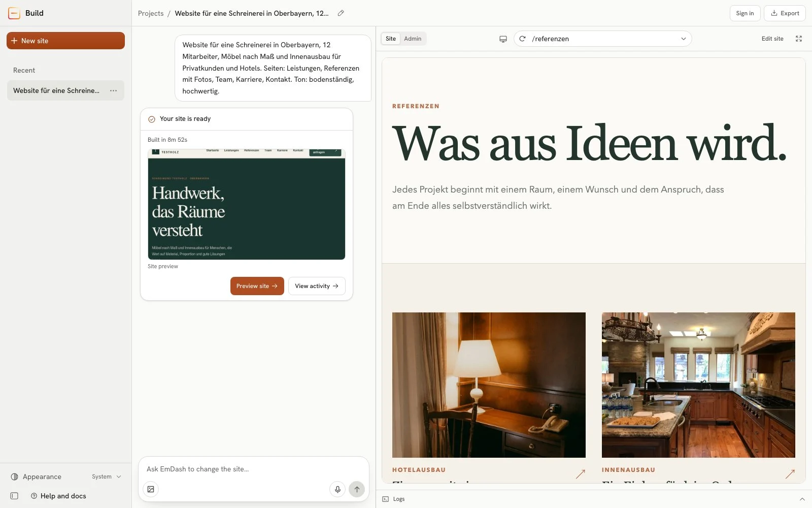Focus the Ask EmDash chat input
Viewport: 812px width, 508px height.
(x=254, y=469)
